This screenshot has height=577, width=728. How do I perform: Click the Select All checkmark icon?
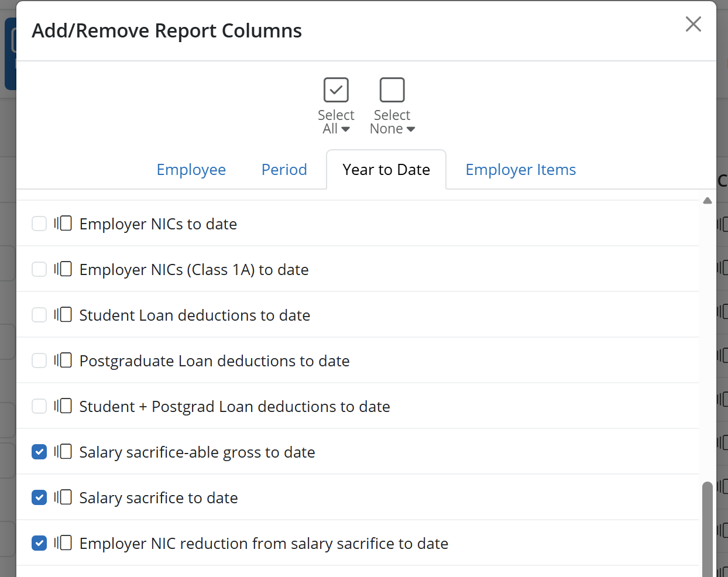coord(336,90)
